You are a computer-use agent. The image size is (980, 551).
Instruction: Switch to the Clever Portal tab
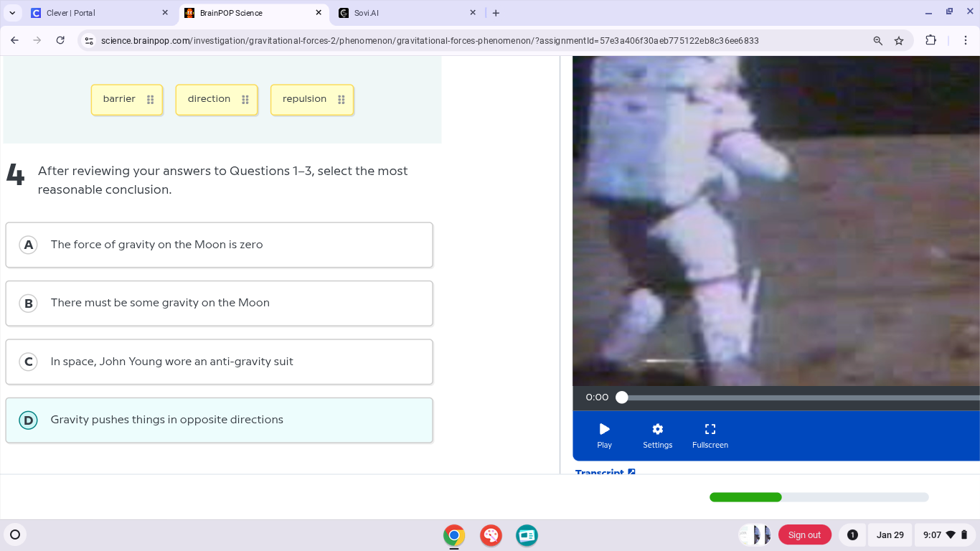[93, 12]
